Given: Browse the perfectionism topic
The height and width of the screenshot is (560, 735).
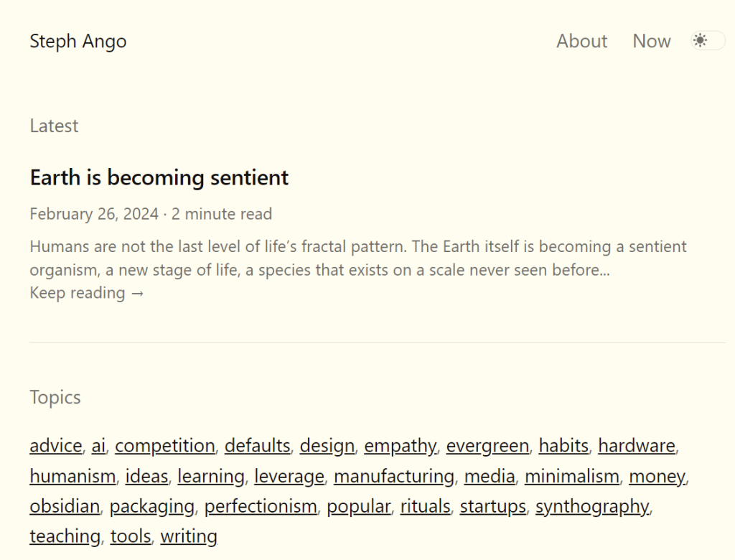Looking at the screenshot, I should click(x=260, y=506).
